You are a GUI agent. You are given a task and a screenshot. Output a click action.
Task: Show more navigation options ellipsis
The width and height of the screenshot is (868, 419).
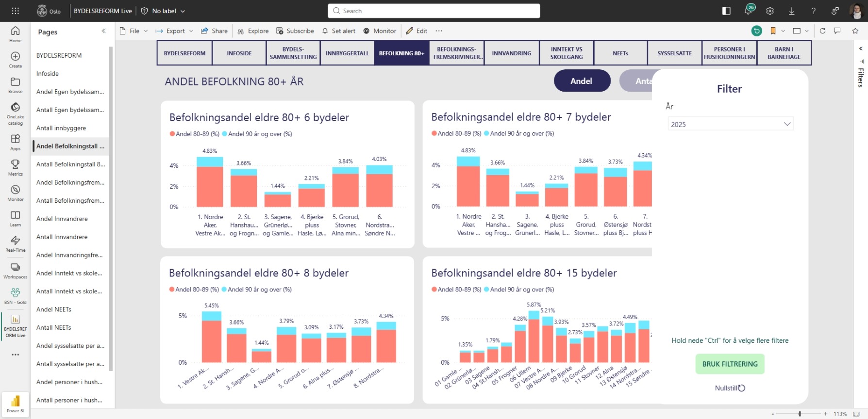(x=16, y=355)
